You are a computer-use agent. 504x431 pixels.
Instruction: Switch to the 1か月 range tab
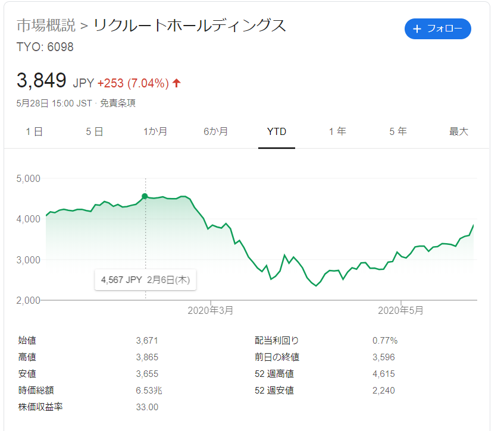coord(155,131)
